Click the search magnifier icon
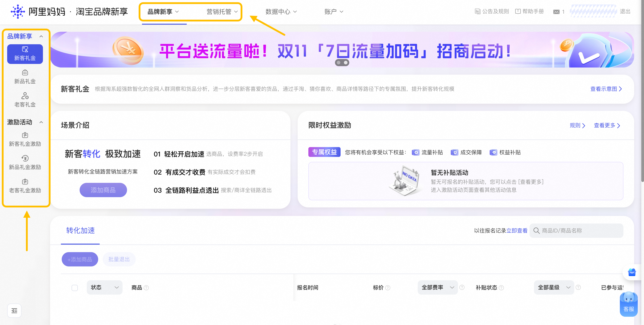The width and height of the screenshot is (644, 325). 536,231
